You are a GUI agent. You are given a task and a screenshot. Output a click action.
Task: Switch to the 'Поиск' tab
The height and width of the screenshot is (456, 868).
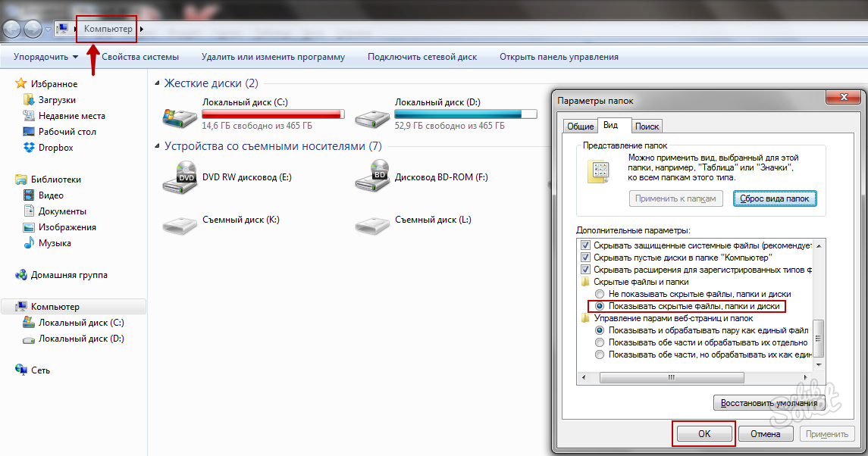(x=647, y=126)
